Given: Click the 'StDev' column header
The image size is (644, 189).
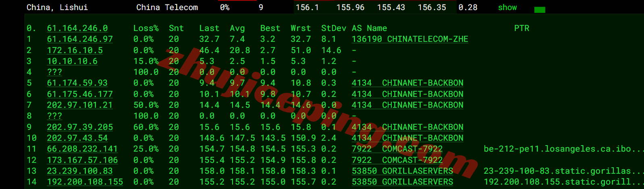Looking at the screenshot, I should (334, 28).
